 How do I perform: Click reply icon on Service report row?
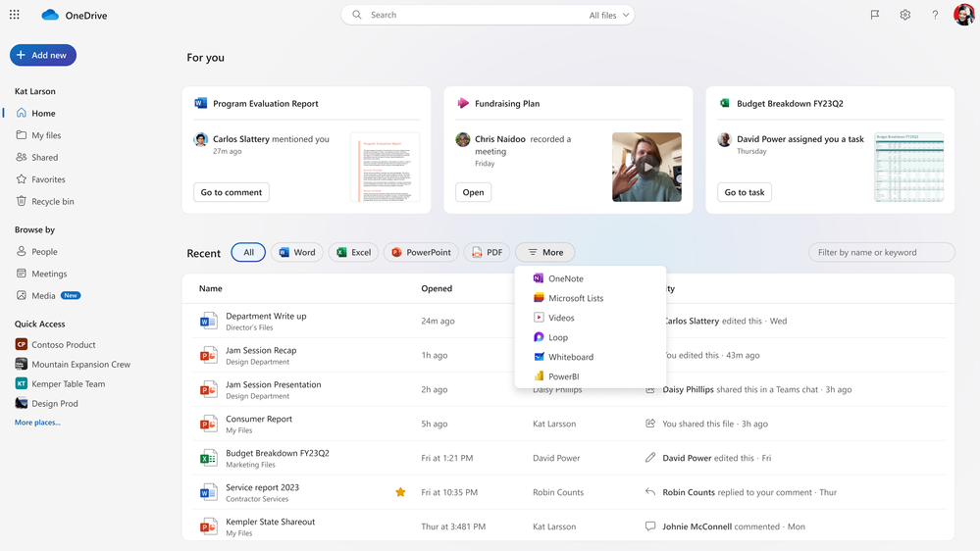pyautogui.click(x=650, y=492)
